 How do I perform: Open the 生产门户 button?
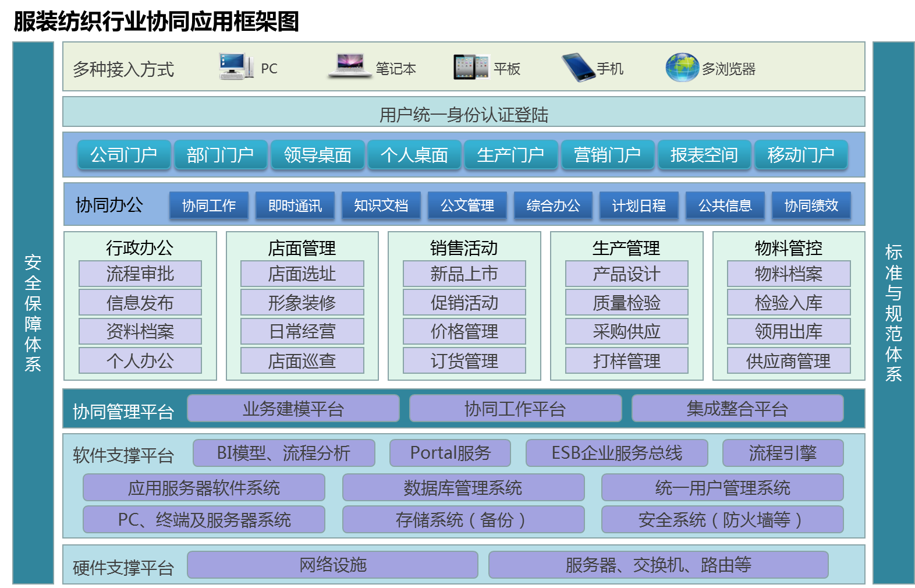(x=511, y=155)
